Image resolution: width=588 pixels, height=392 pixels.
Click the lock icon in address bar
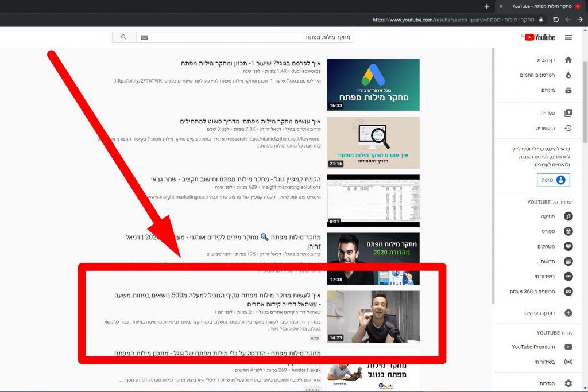click(541, 20)
